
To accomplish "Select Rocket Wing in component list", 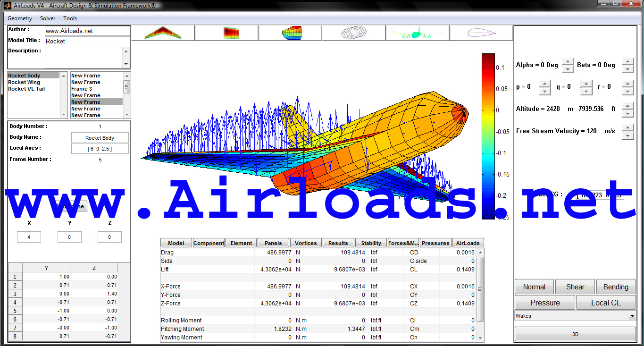I will (x=24, y=82).
